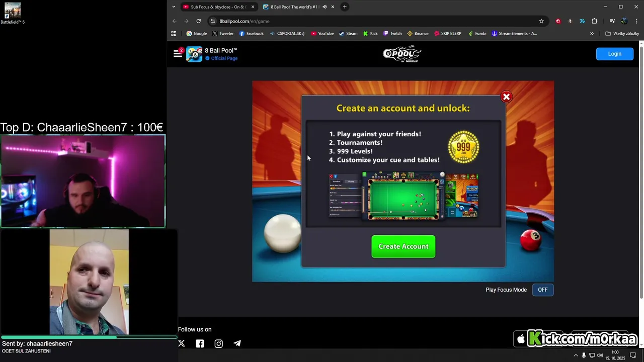Image resolution: width=644 pixels, height=362 pixels.
Task: Click the 8 Ball Pool Miniclip center logo
Action: click(402, 54)
